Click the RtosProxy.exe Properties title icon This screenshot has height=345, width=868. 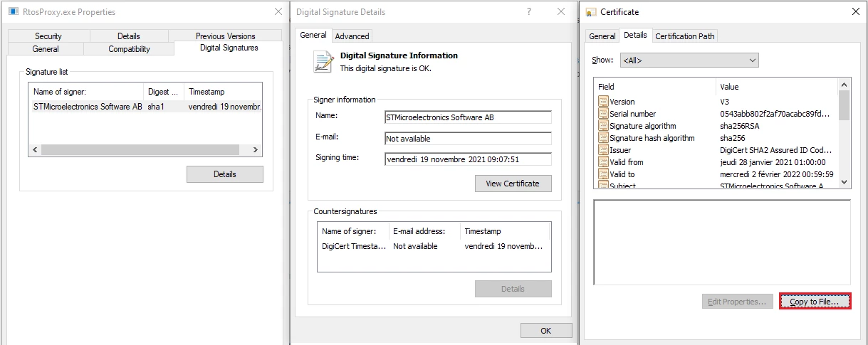(x=14, y=12)
